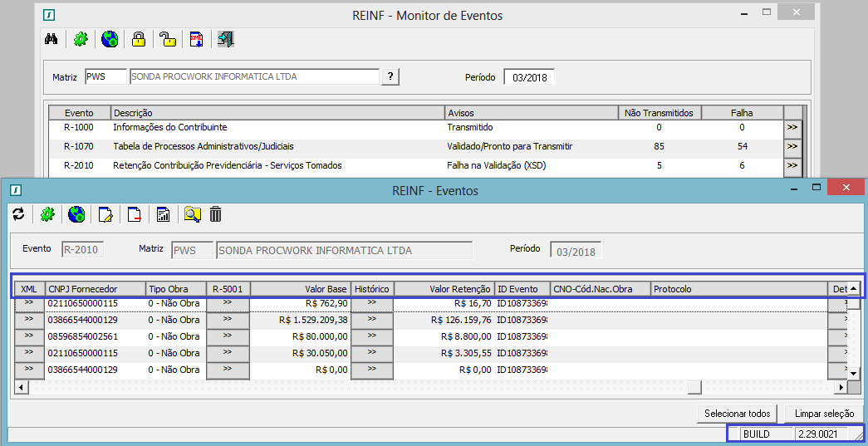Click the binoculars search icon in Monitor toolbar
Viewport: 868px width, 446px height.
click(x=51, y=39)
